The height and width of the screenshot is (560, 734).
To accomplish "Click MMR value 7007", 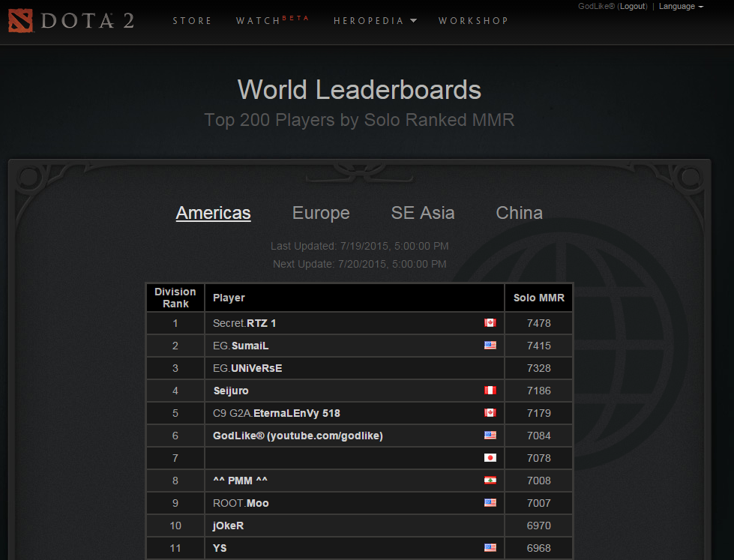I will 539,503.
